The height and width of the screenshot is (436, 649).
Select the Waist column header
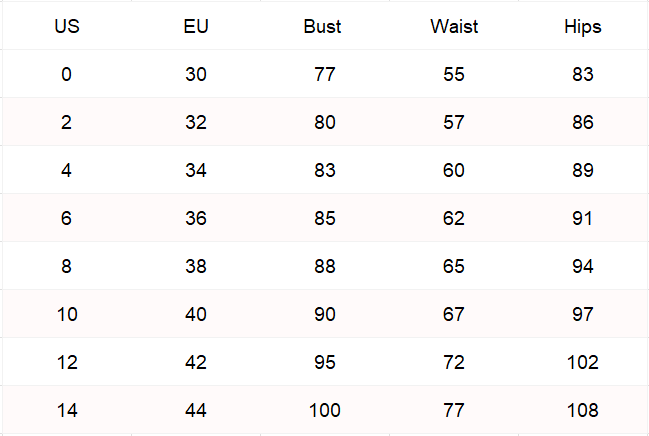[454, 27]
